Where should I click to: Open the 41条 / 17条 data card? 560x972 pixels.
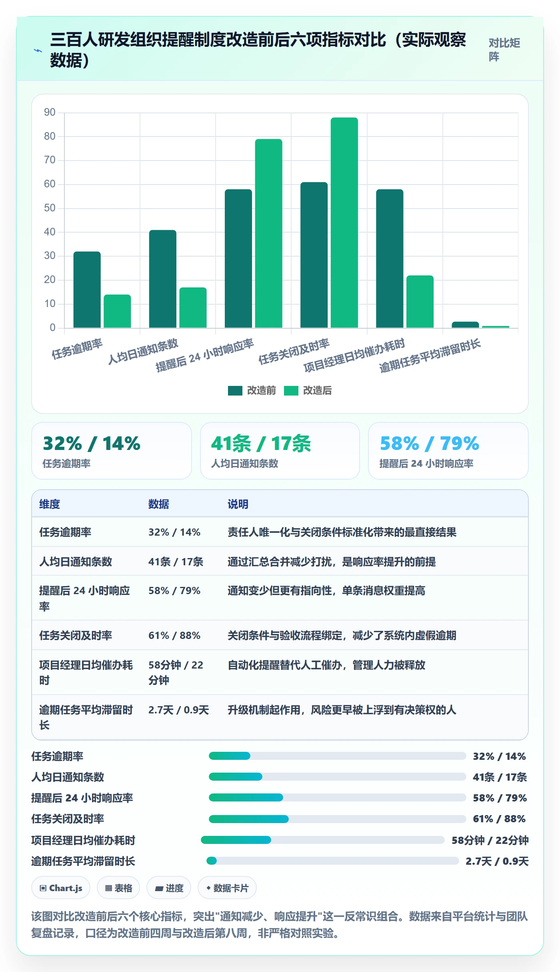tap(280, 451)
